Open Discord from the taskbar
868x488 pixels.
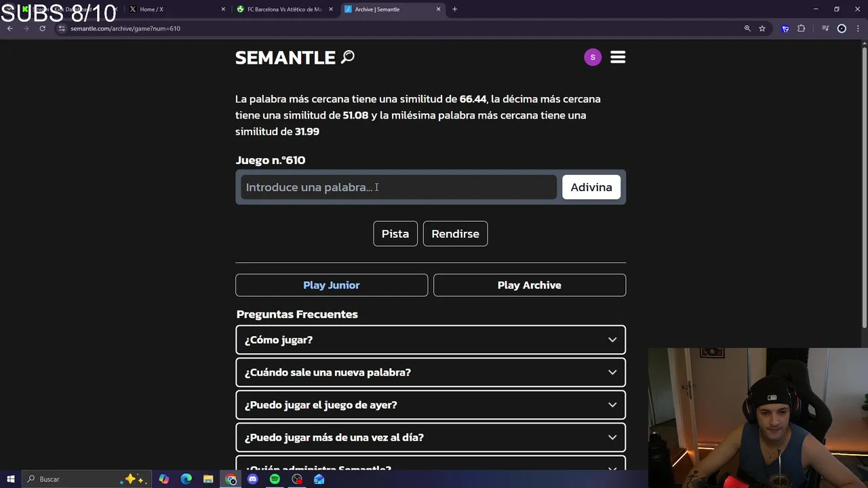[253, 479]
